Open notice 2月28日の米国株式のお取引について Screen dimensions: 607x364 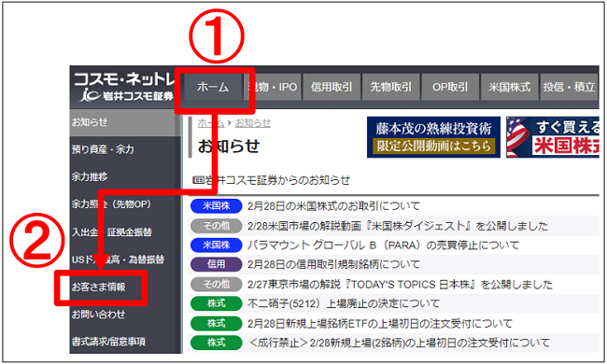(x=333, y=205)
